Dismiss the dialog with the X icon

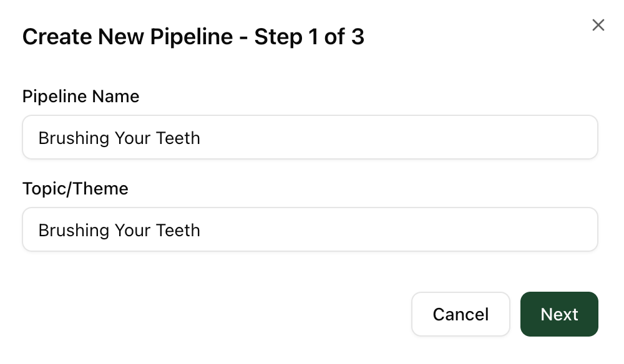[598, 25]
